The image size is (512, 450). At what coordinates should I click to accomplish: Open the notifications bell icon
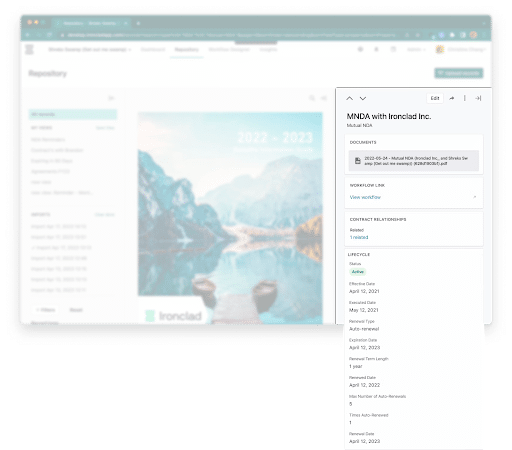[376, 49]
